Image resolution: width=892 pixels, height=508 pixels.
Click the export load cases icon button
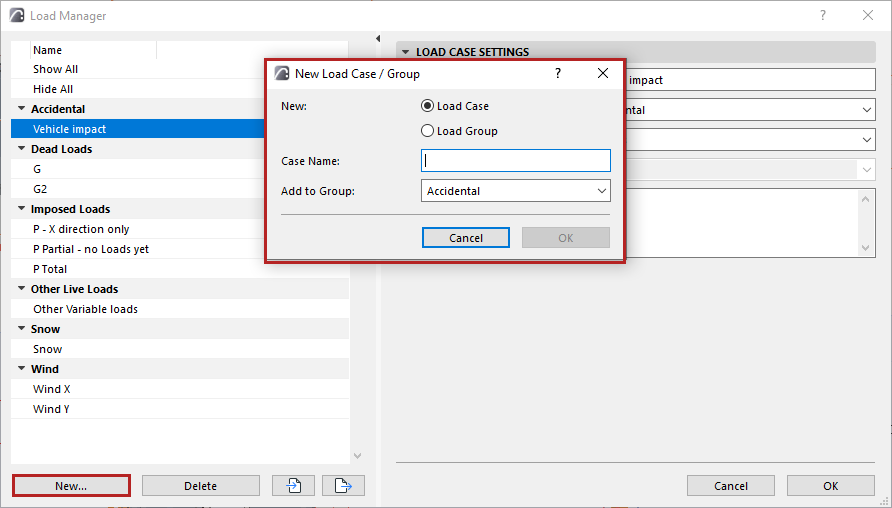tap(343, 485)
